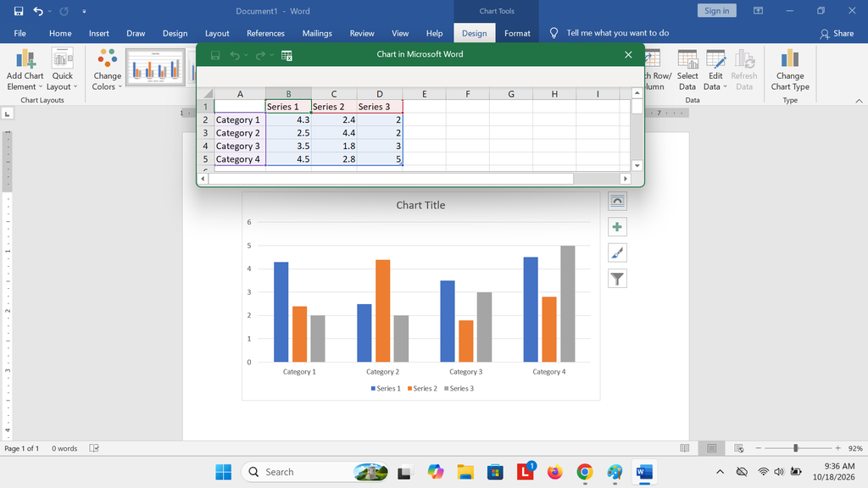The height and width of the screenshot is (488, 868).
Task: Open the View tab
Action: 400,33
